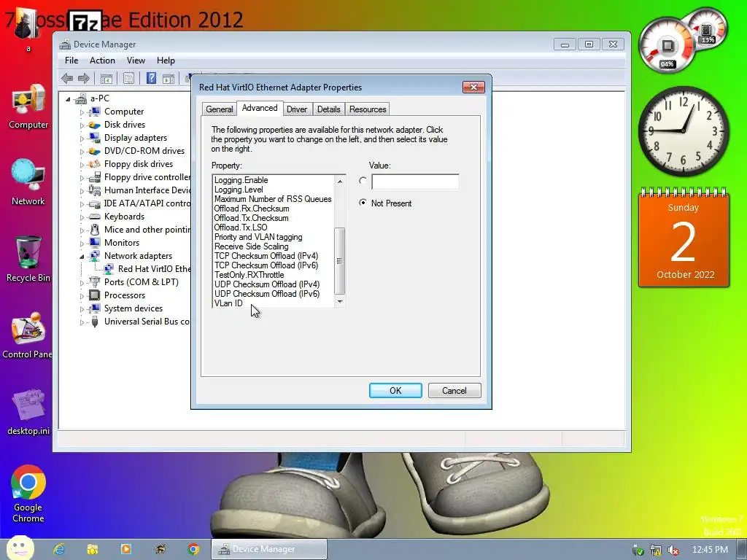
Task: Click the Keyboards device category icon
Action: point(95,217)
